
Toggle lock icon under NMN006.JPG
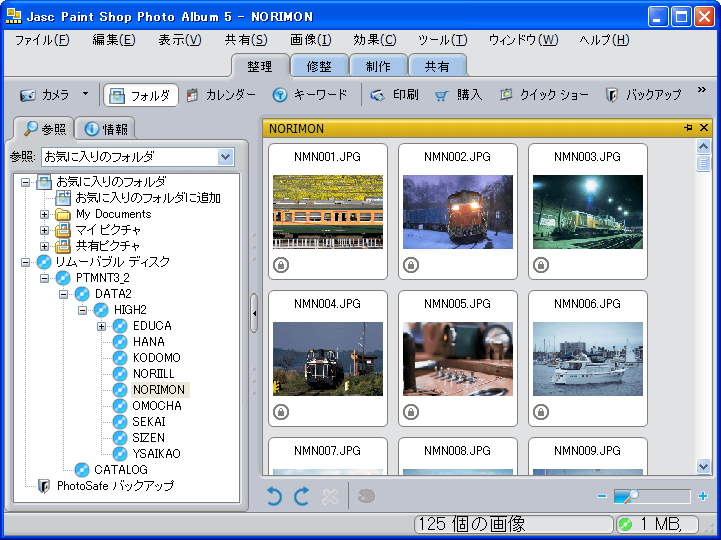pyautogui.click(x=541, y=412)
